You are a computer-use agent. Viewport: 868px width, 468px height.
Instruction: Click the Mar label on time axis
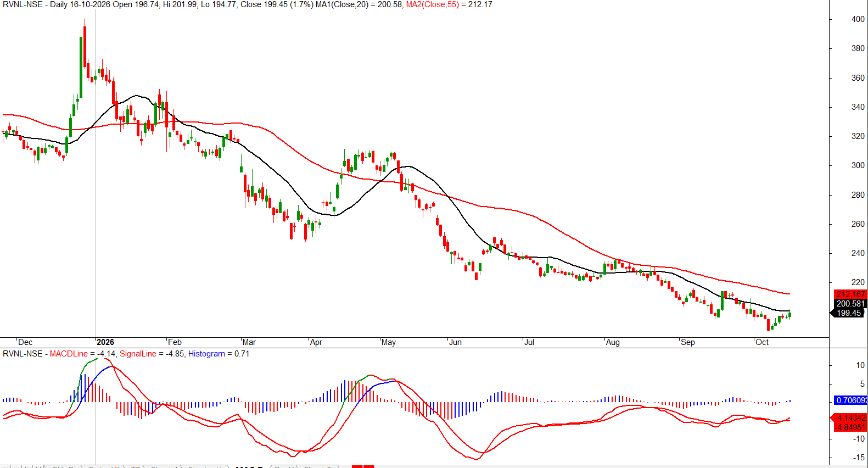coord(249,342)
